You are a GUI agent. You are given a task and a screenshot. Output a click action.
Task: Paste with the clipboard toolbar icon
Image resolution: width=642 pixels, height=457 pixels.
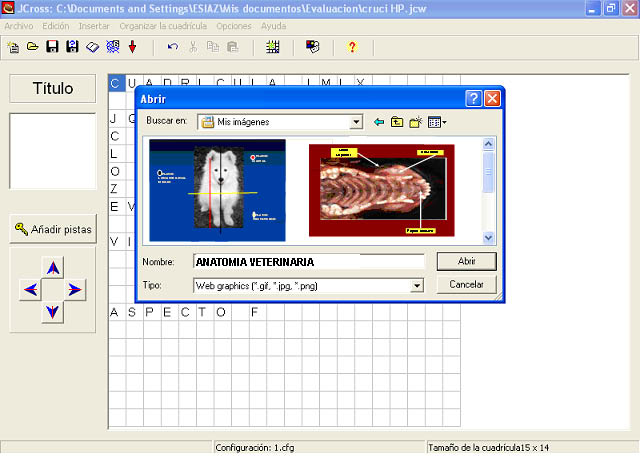point(233,47)
